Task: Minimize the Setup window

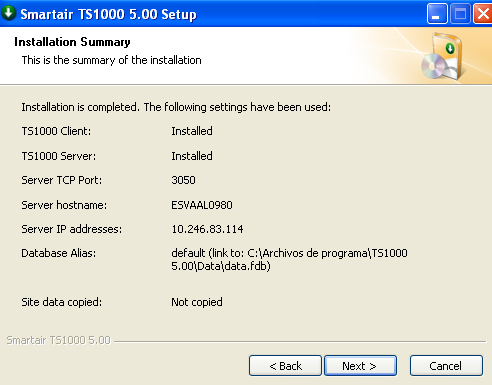Action: point(437,14)
